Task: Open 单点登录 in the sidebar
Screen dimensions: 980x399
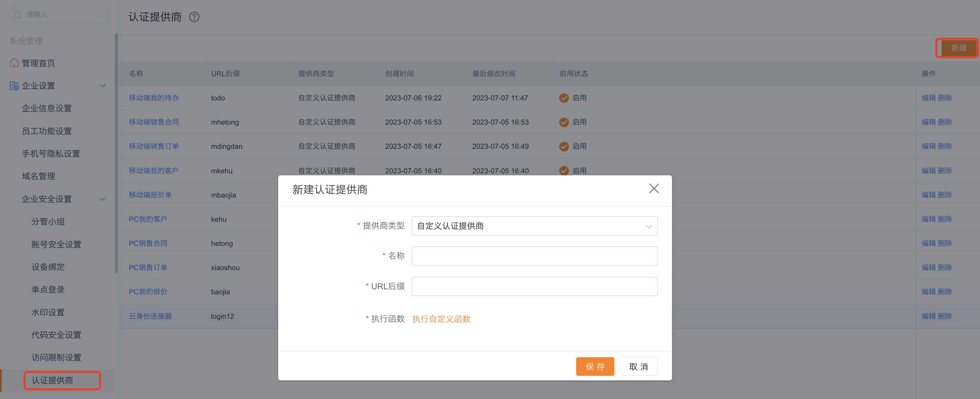Action: tap(48, 289)
